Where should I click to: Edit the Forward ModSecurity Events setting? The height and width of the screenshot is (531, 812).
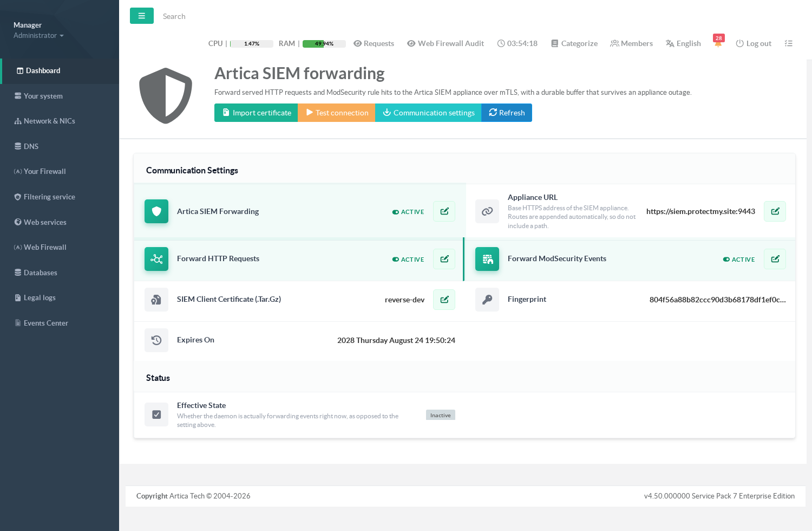(775, 259)
